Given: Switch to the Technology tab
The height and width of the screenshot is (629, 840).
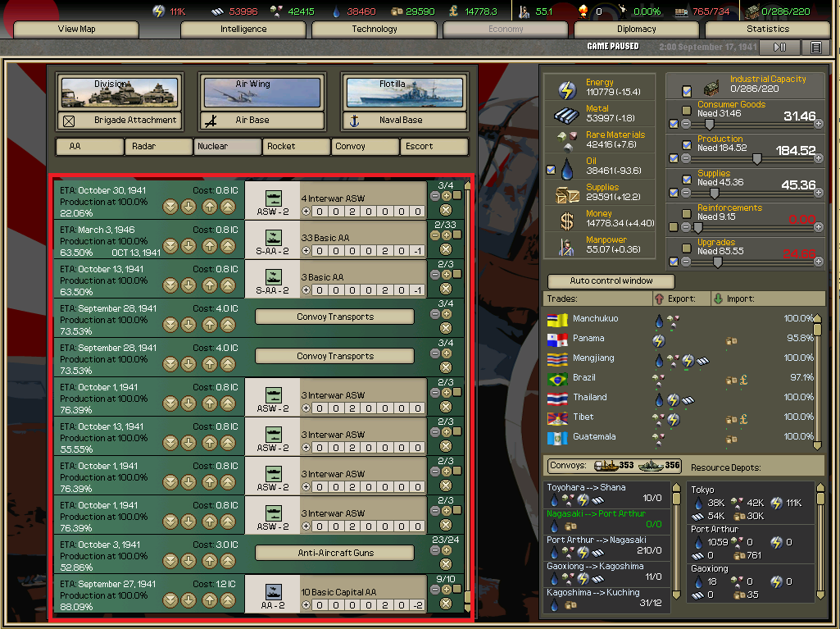Looking at the screenshot, I should (x=375, y=29).
